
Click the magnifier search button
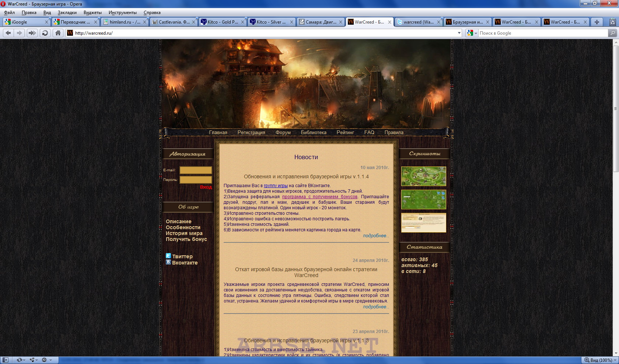(x=612, y=33)
